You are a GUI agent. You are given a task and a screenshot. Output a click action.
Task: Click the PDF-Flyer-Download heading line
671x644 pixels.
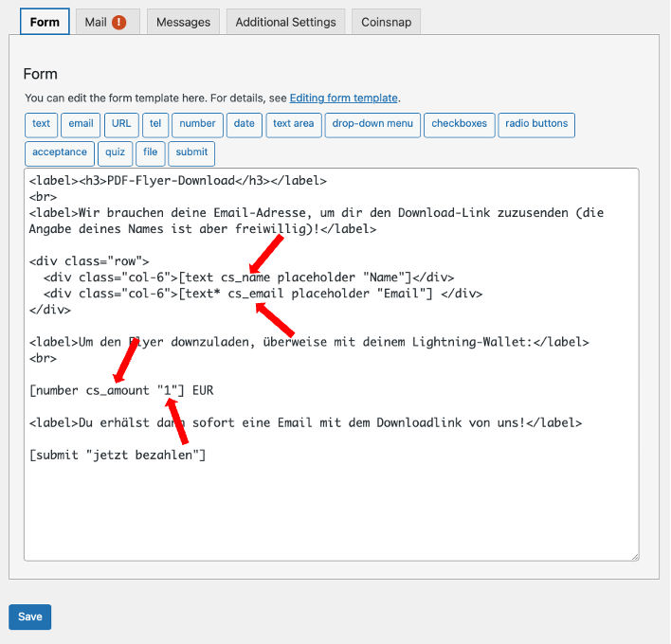(x=177, y=181)
